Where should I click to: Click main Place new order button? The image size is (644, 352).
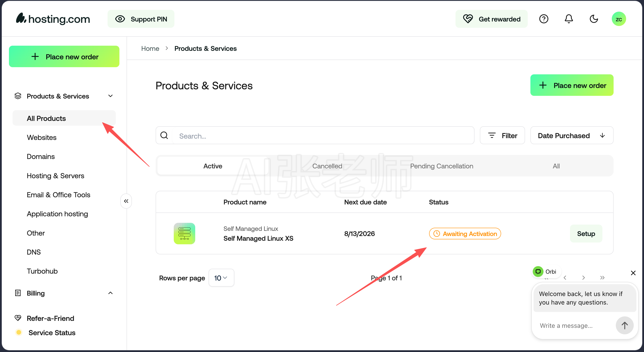pyautogui.click(x=572, y=85)
